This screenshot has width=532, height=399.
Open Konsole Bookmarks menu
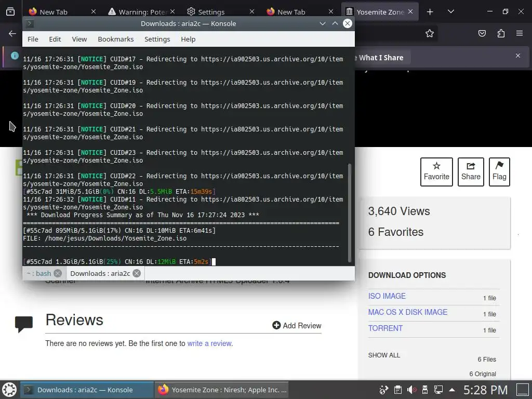[x=116, y=39]
